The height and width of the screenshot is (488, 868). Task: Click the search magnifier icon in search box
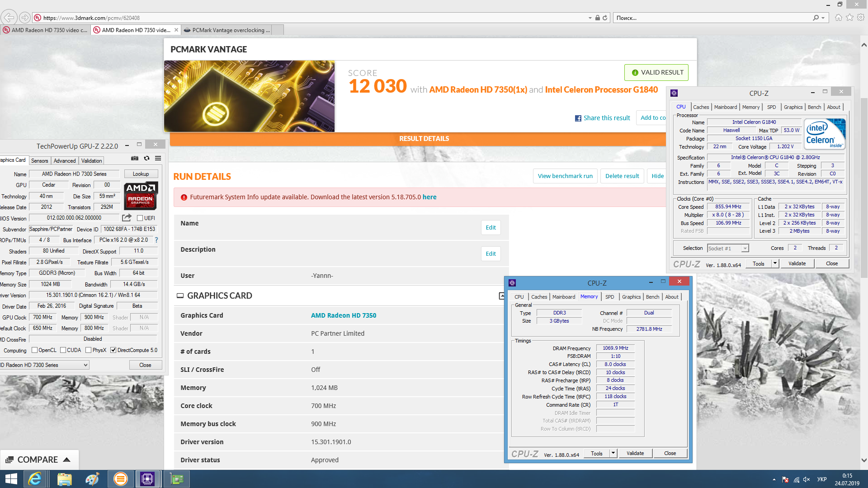click(x=816, y=18)
